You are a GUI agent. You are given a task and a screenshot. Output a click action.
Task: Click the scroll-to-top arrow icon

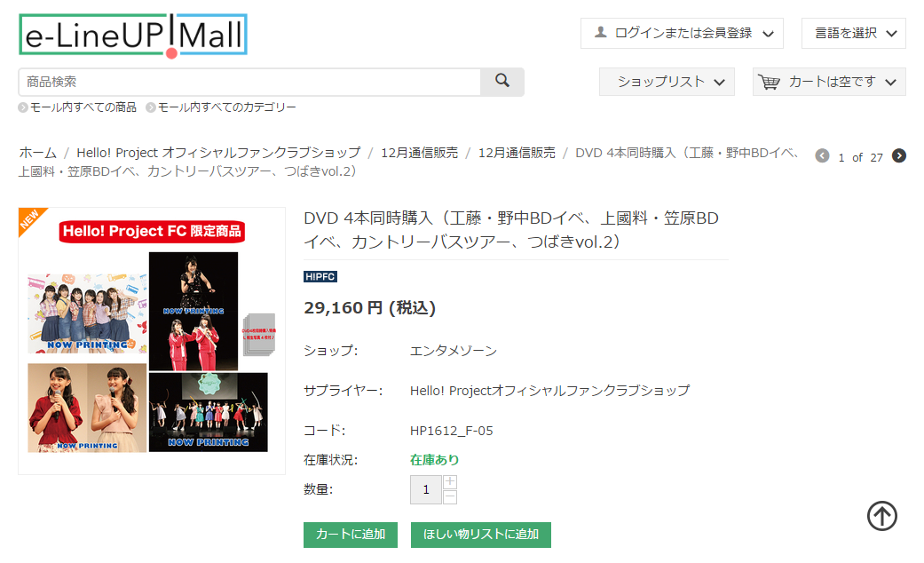(x=882, y=516)
